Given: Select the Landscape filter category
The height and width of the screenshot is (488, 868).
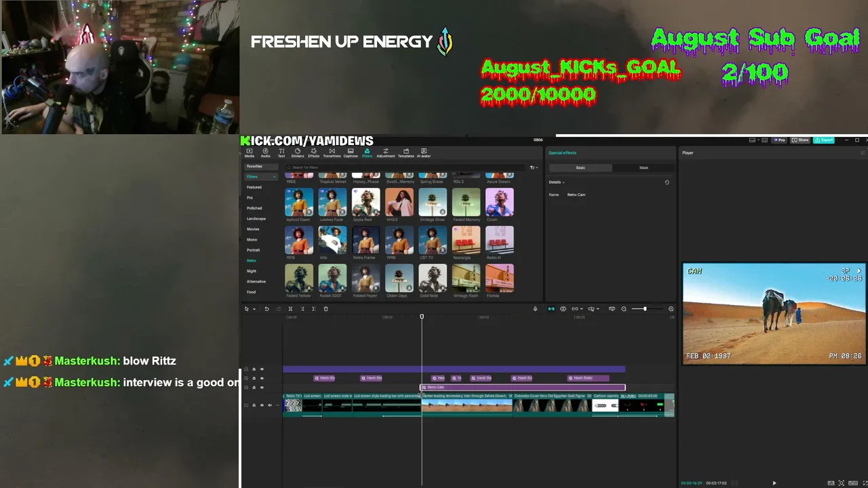Looking at the screenshot, I should (256, 218).
